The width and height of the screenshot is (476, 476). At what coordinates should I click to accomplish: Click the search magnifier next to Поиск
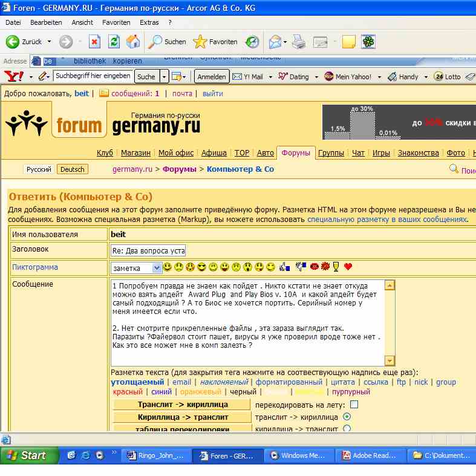click(x=454, y=169)
